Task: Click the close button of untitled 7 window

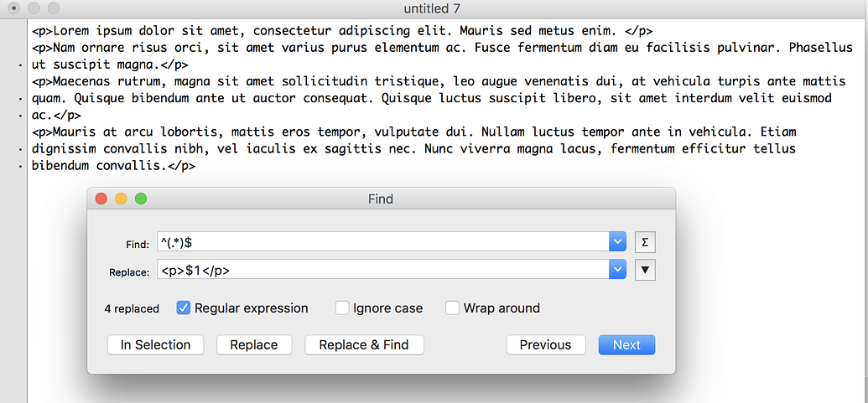Action: 15,8
